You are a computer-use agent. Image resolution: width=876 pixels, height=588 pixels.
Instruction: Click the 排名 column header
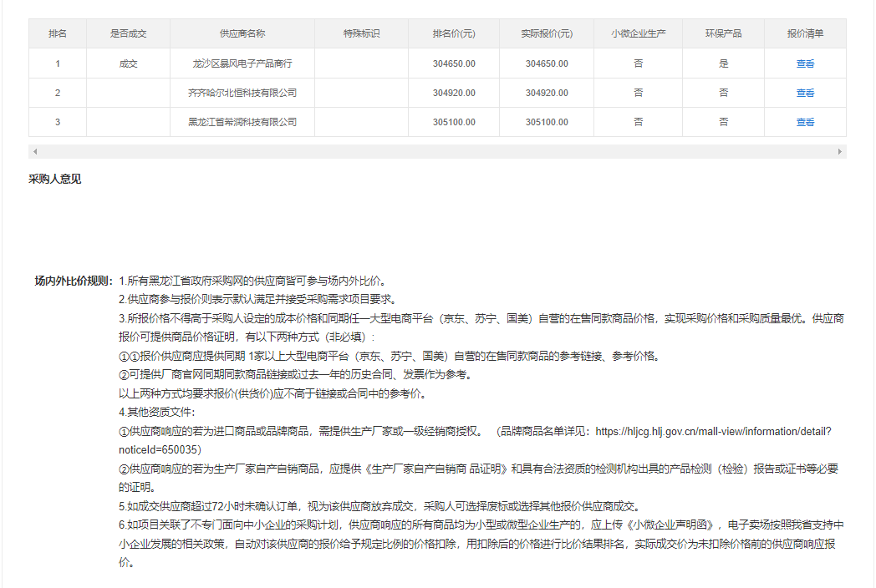(x=58, y=33)
